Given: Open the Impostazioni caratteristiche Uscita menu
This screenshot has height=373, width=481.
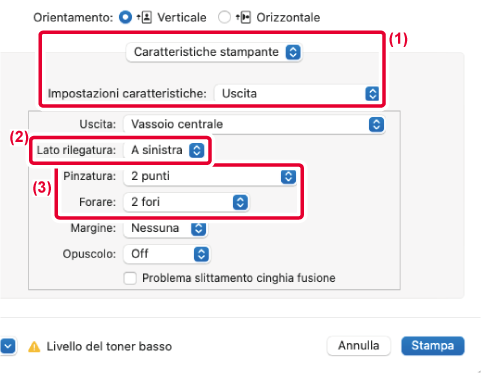Looking at the screenshot, I should pos(297,94).
